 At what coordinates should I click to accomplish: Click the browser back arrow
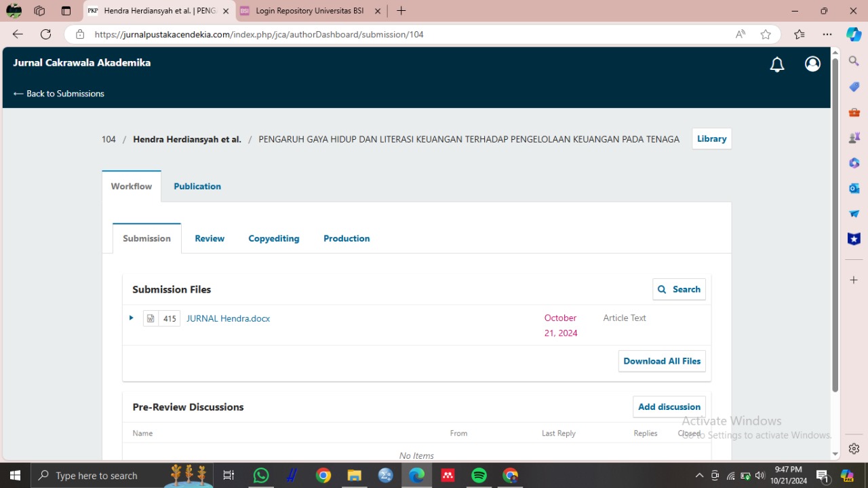click(18, 34)
